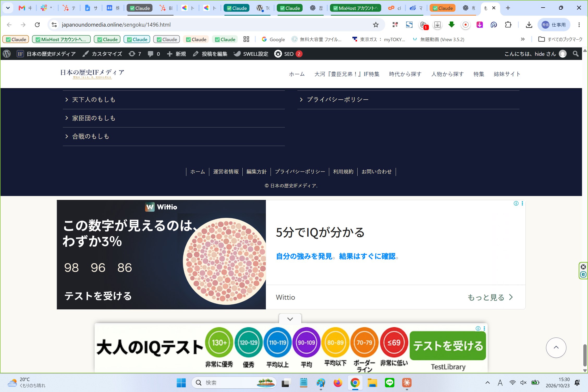Click カスタマイズ in the admin bar
Image resolution: width=588 pixels, height=392 pixels.
[102, 54]
